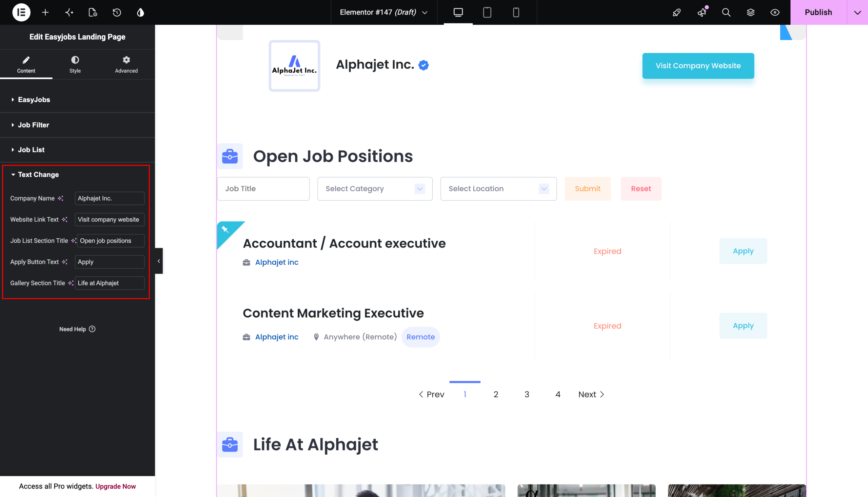
Task: Open the Select Category dropdown
Action: pos(375,189)
